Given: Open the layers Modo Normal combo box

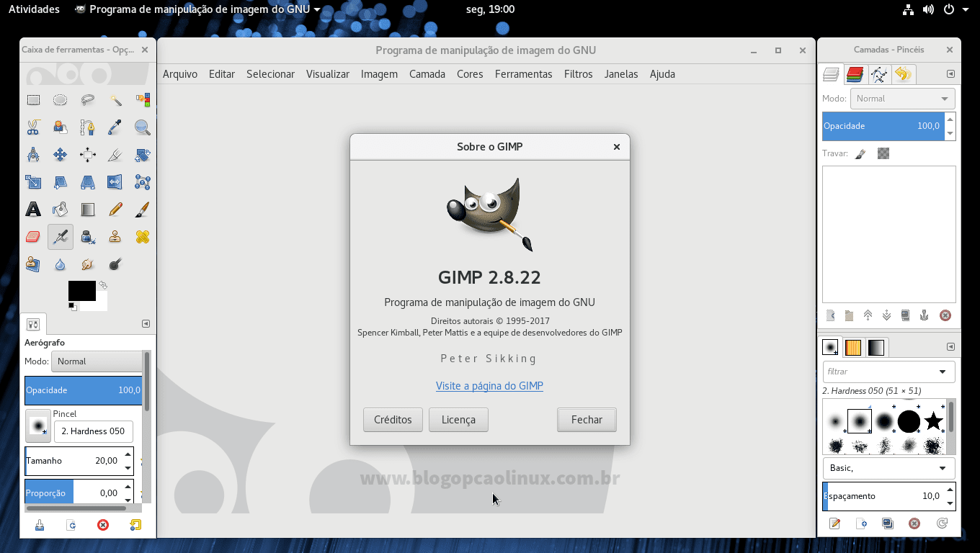Looking at the screenshot, I should click(x=902, y=99).
